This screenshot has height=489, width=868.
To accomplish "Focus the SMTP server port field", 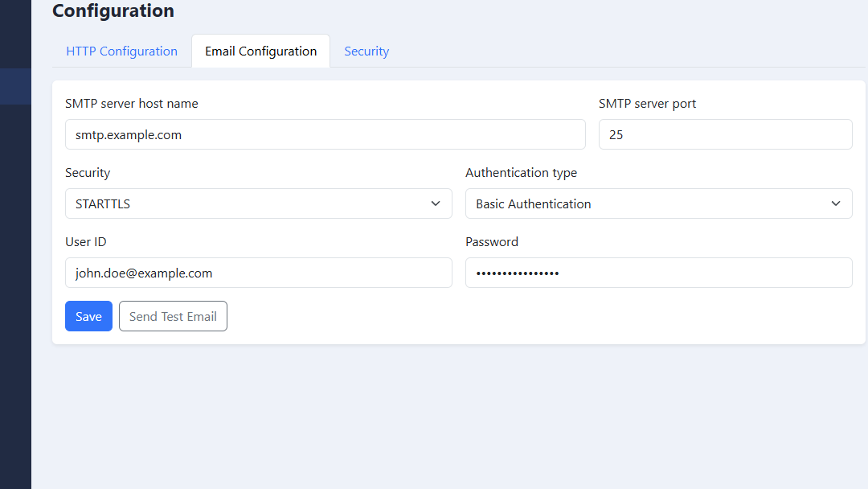I will click(725, 134).
